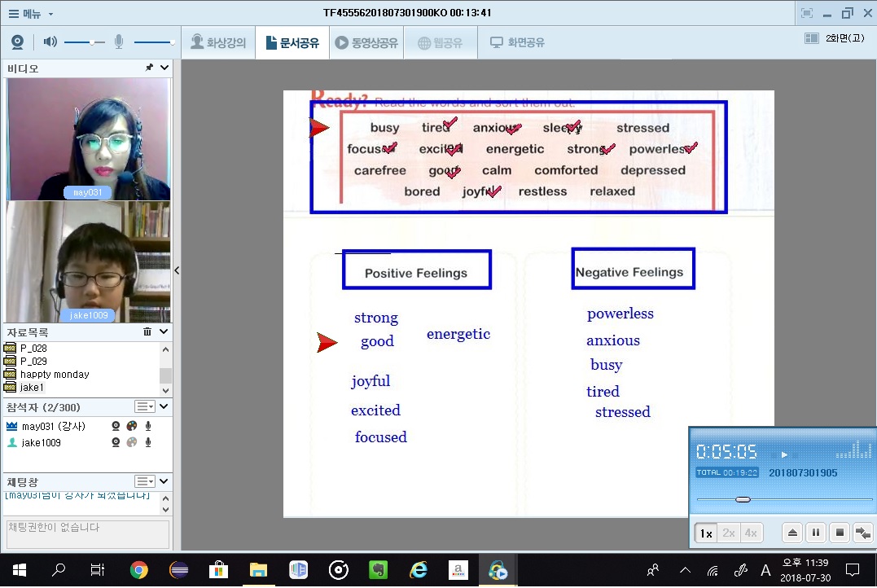Click the swap arrows button in player
The height and width of the screenshot is (588, 877).
pyautogui.click(x=863, y=533)
